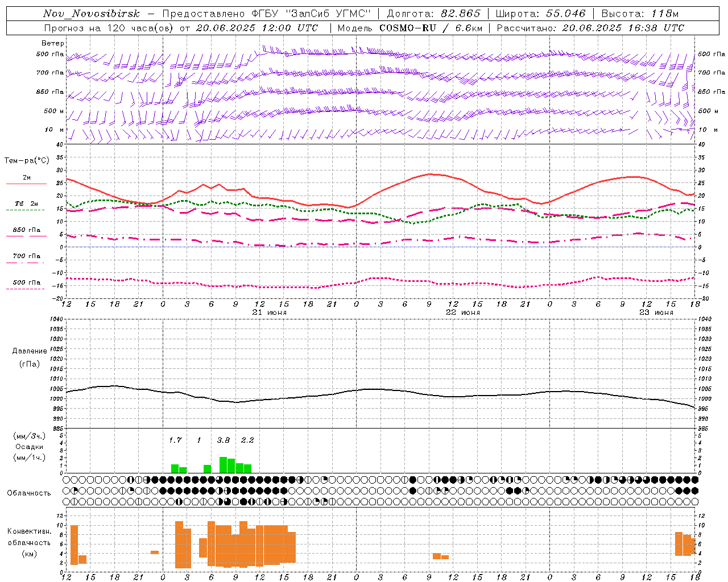
Task: Click the red line sample under "2м" legend
Action: point(26,184)
